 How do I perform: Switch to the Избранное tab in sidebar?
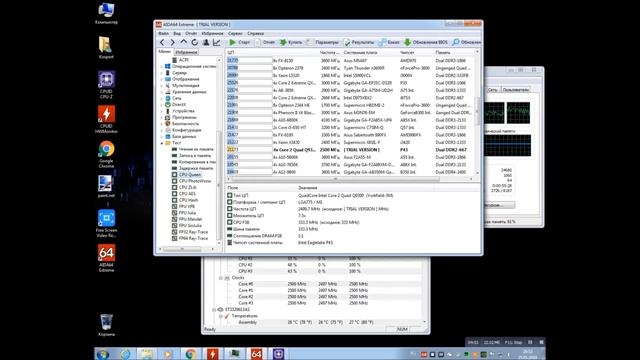pos(186,52)
